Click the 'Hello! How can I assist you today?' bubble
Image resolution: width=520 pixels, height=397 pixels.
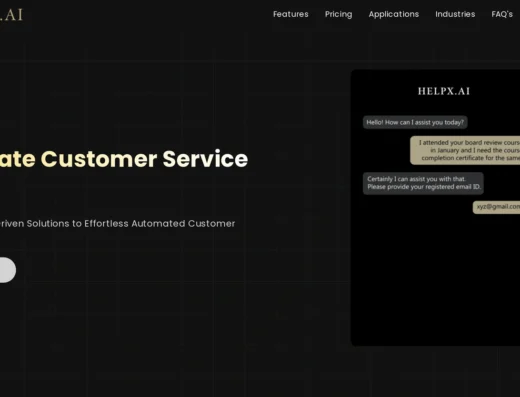click(x=415, y=122)
